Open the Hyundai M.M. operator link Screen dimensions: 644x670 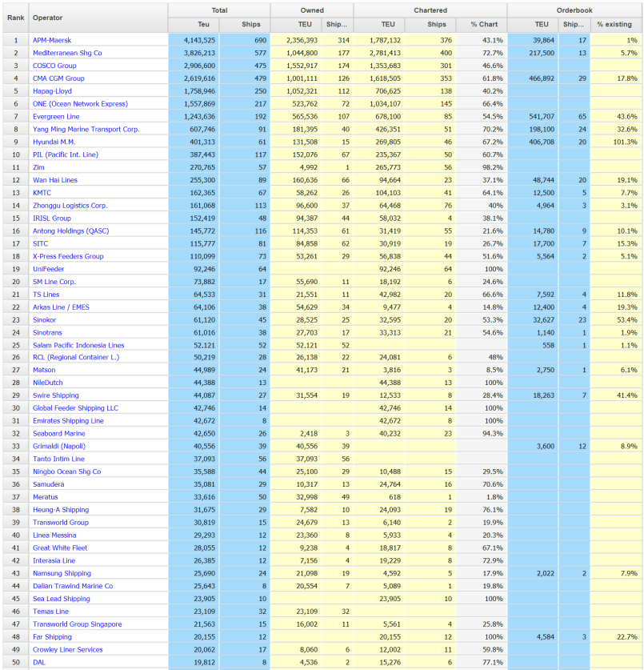coord(55,142)
